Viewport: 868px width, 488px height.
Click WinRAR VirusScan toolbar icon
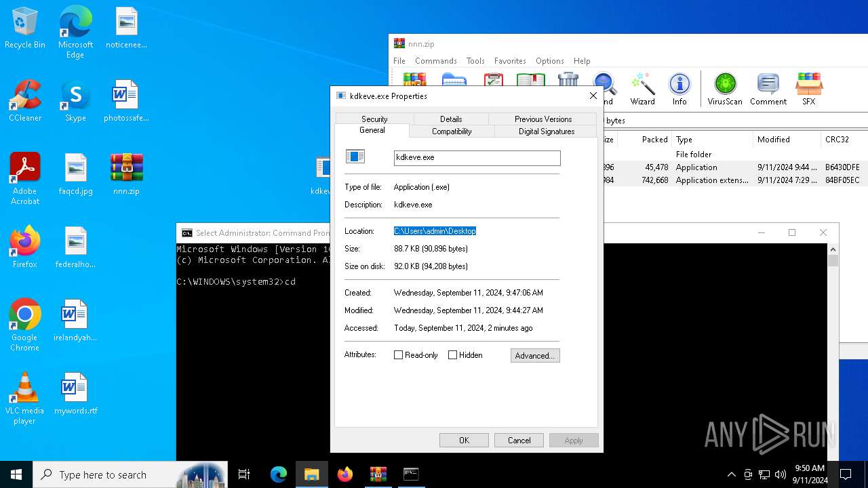point(725,89)
